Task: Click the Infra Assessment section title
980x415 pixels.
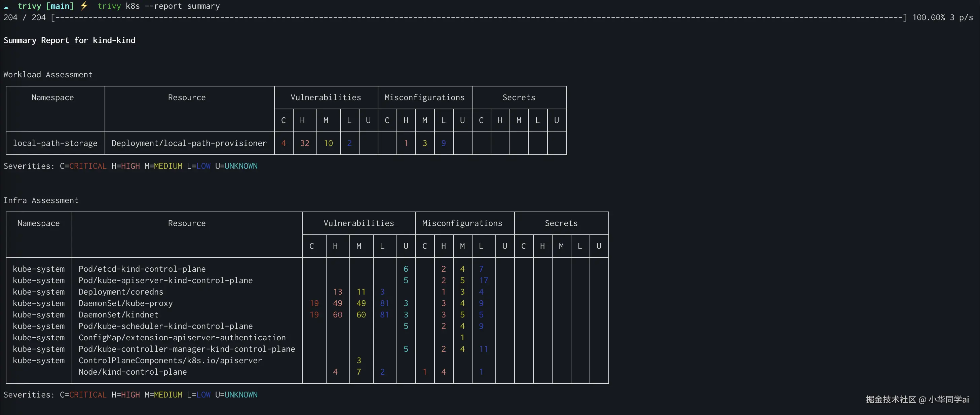Action: pyautogui.click(x=41, y=200)
